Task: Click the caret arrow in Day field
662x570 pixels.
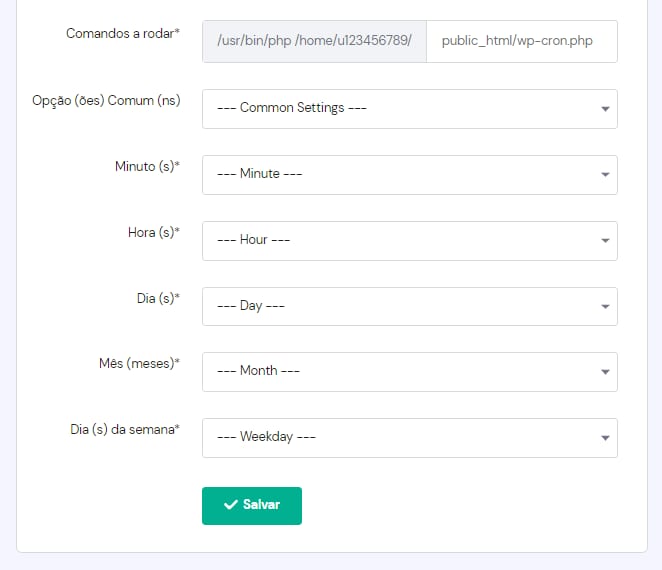Action: (x=605, y=307)
